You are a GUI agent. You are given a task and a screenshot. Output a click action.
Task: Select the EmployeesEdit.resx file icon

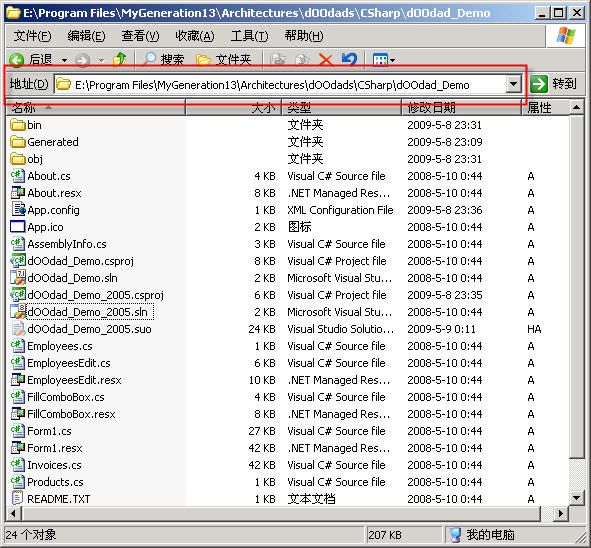(18, 380)
